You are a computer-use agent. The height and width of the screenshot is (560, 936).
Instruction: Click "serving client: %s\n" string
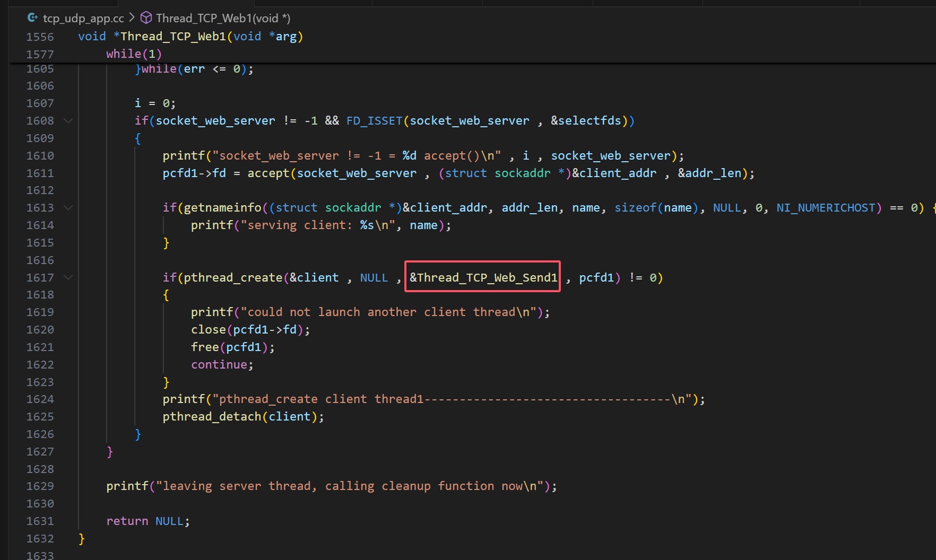[x=317, y=225]
